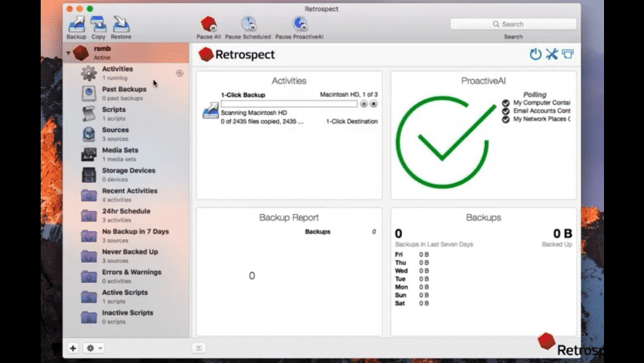644x363 pixels.
Task: Collapse the rsmb server disclosure triangle
Action: tap(68, 53)
